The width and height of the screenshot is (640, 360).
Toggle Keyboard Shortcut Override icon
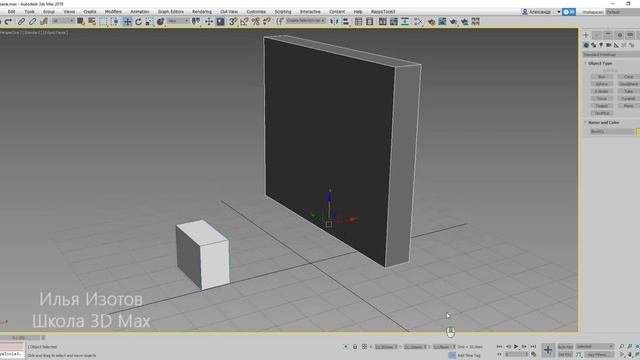[x=220, y=22]
